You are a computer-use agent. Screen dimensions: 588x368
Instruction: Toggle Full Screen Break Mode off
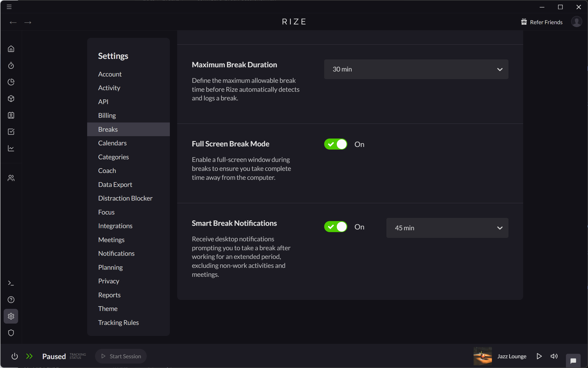(335, 144)
